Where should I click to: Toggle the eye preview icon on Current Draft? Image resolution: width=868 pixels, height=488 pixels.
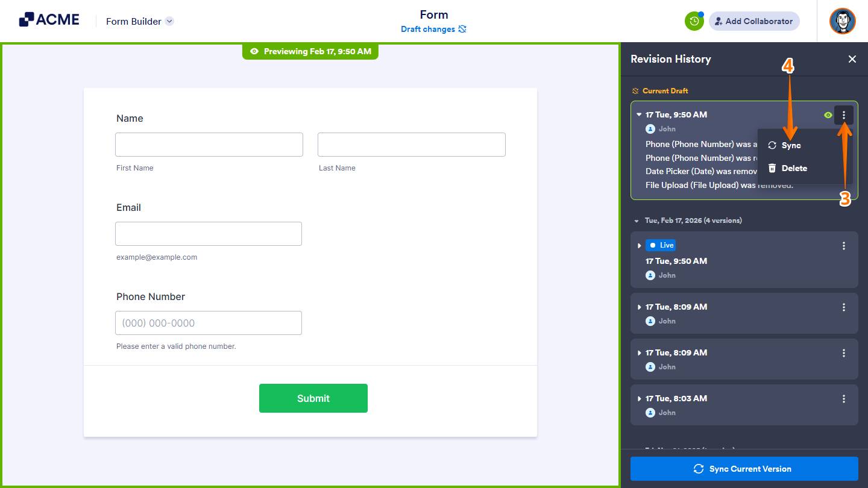[x=828, y=115]
